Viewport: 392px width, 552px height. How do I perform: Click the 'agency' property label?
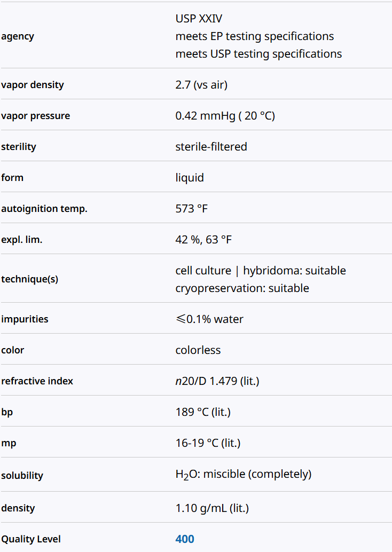tap(18, 36)
